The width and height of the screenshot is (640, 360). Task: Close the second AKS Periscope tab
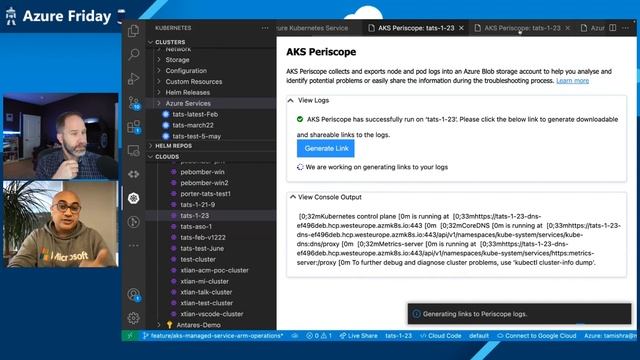tap(567, 28)
